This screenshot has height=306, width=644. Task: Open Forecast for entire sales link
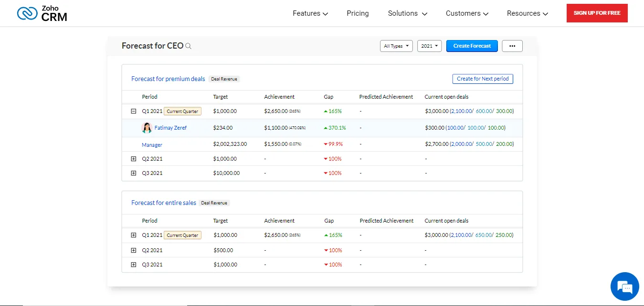(164, 203)
